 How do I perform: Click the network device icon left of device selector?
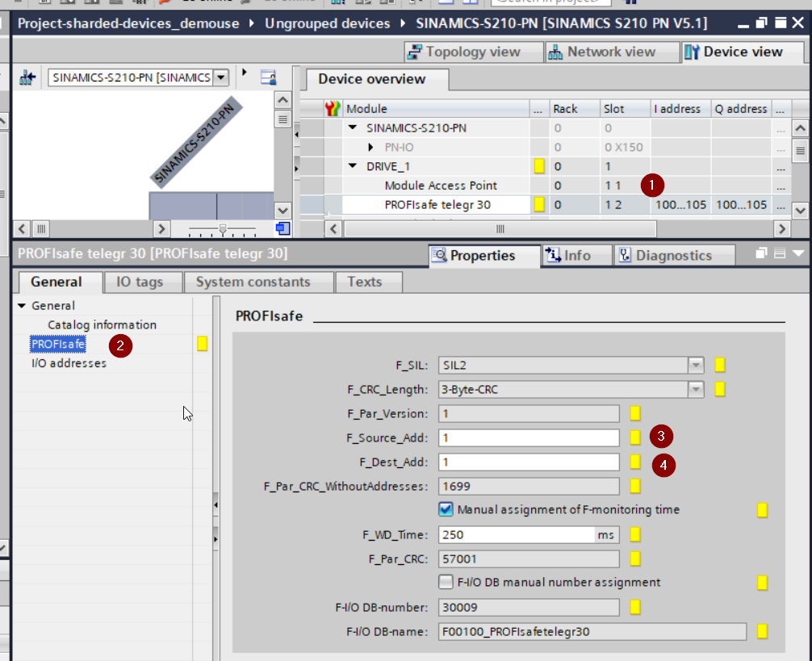(27, 77)
